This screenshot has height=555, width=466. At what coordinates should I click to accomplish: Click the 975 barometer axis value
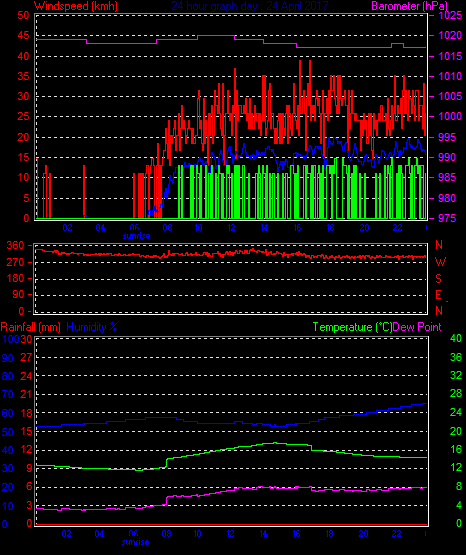(x=447, y=218)
